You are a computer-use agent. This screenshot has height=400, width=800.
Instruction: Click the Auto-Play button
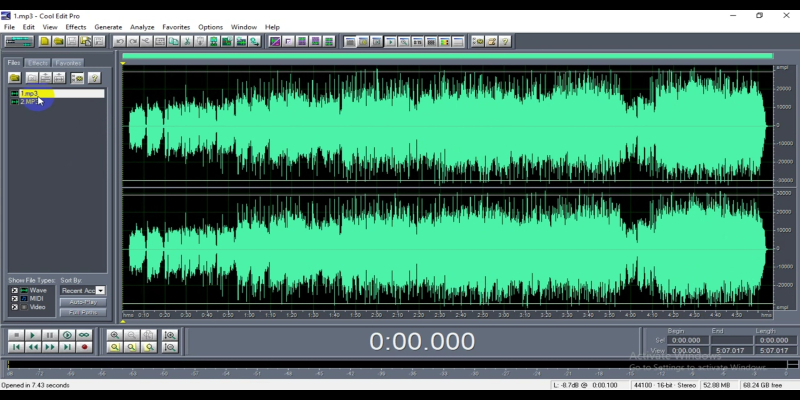click(x=83, y=302)
